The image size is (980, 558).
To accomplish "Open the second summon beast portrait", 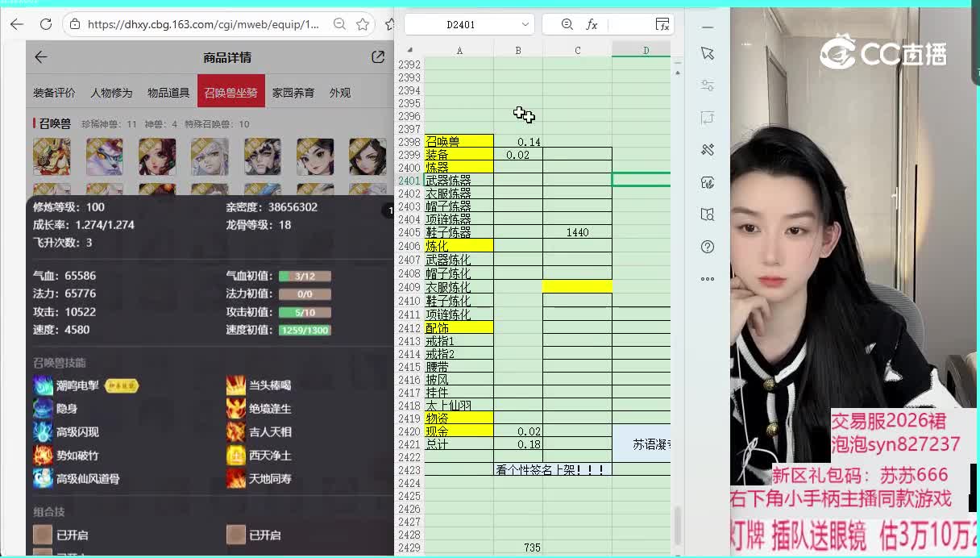I will pyautogui.click(x=105, y=156).
